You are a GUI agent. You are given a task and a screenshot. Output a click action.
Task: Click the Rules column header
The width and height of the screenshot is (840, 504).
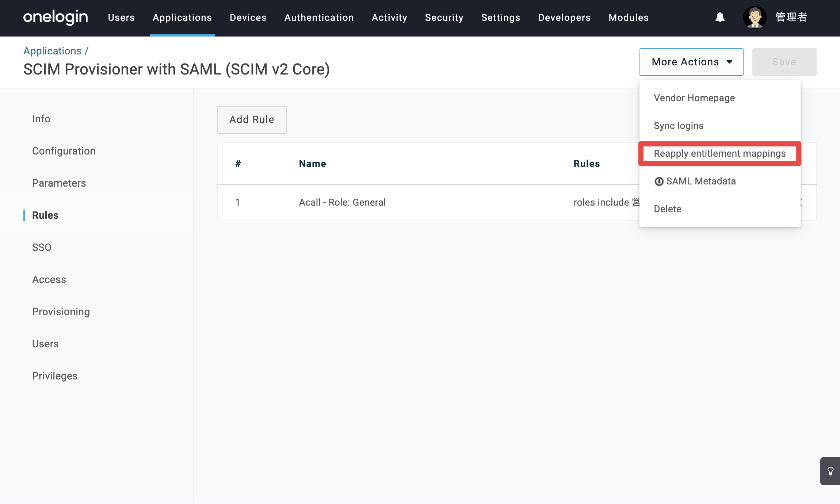click(x=587, y=164)
